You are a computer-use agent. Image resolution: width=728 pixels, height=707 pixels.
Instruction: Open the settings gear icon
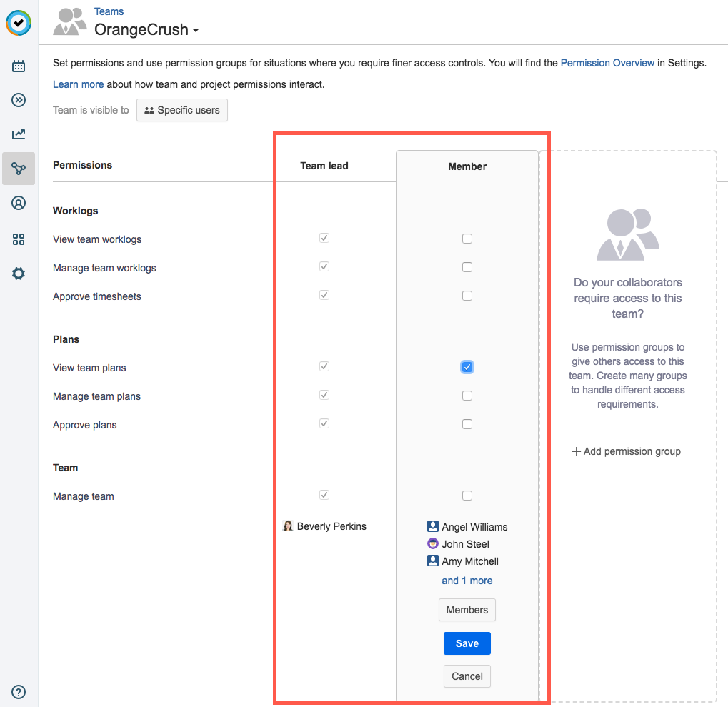pyautogui.click(x=19, y=274)
